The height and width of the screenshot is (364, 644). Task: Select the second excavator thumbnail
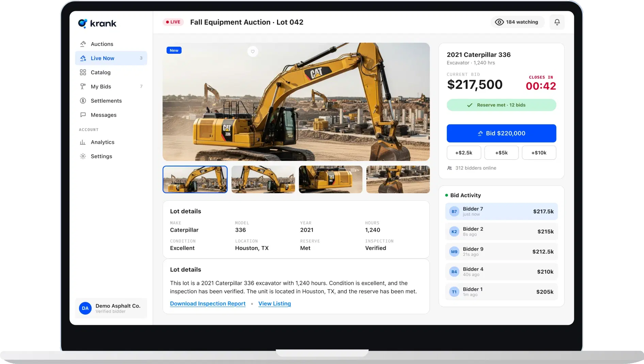(x=263, y=180)
